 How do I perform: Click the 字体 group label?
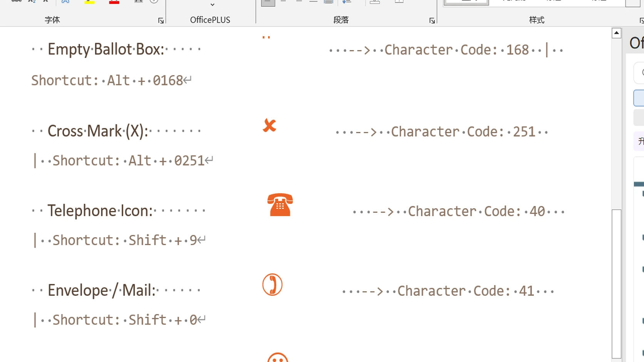click(x=52, y=20)
